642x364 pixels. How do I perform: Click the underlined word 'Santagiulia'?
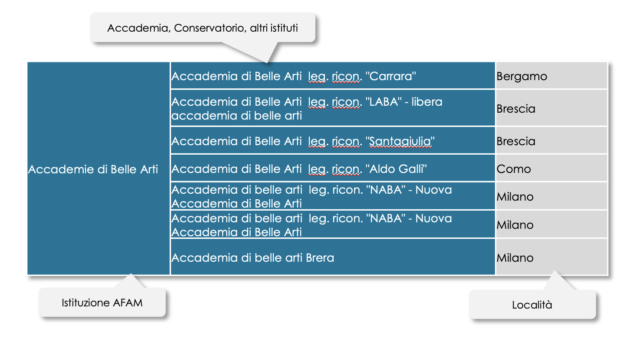[400, 141]
